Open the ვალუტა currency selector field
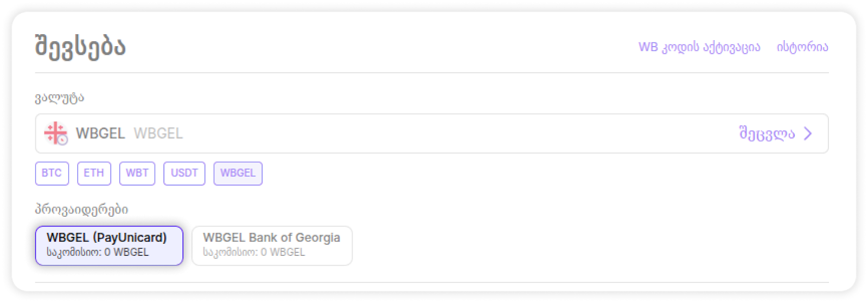 pos(431,134)
